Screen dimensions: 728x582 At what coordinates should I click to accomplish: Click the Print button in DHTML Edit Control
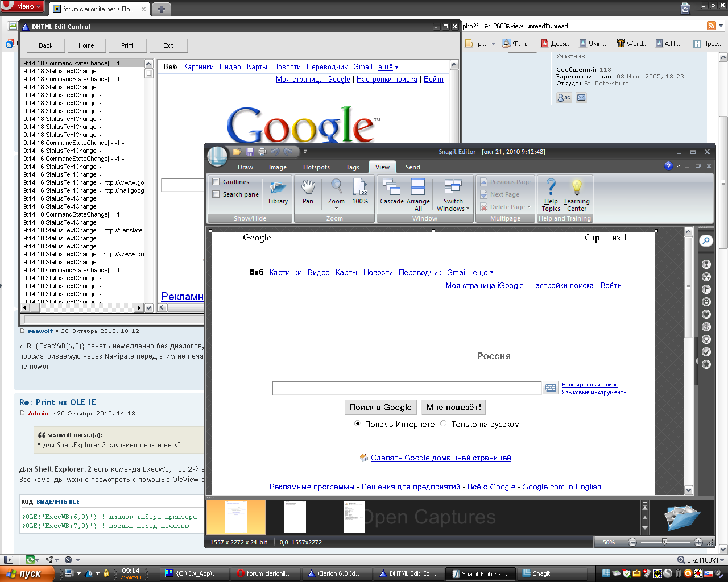click(x=127, y=45)
